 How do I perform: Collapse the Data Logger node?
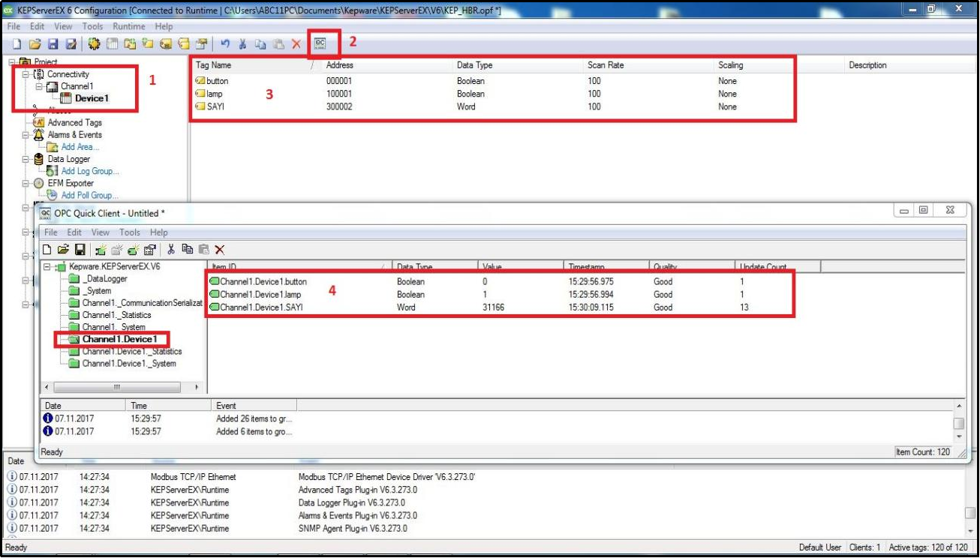[x=26, y=159]
